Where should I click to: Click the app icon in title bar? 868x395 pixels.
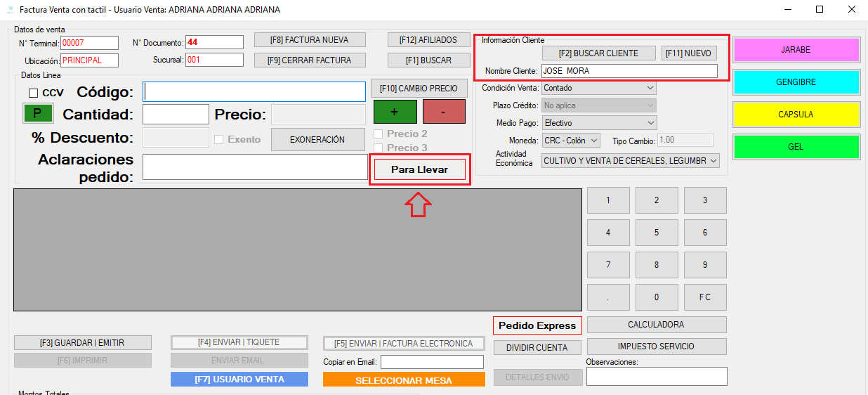pyautogui.click(x=9, y=10)
